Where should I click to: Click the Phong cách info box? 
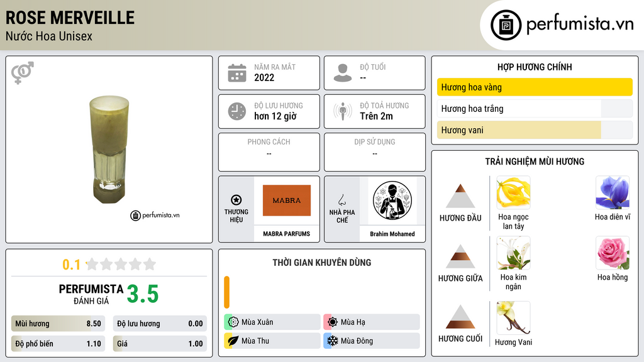click(269, 152)
